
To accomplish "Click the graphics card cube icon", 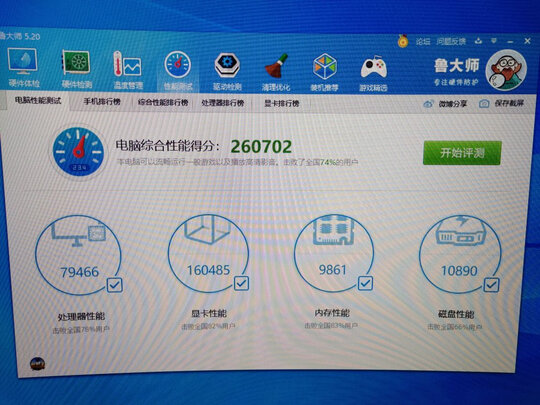I will pyautogui.click(x=207, y=229).
